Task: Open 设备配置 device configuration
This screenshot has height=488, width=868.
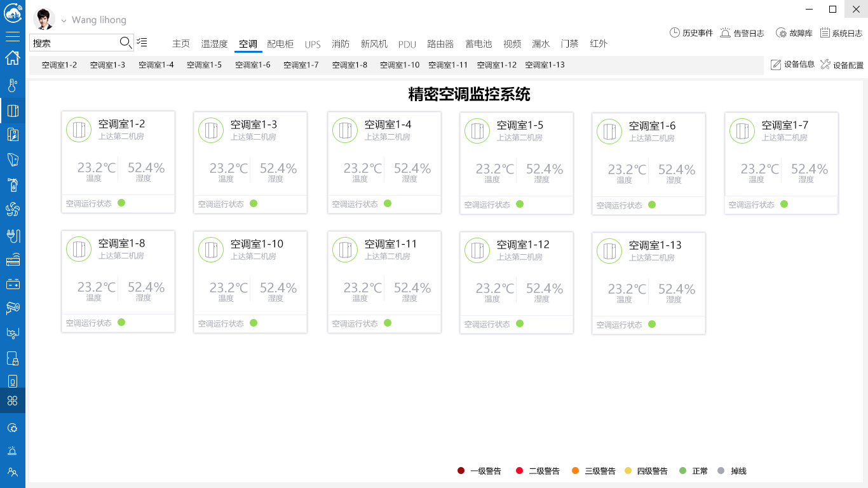Action: 841,65
